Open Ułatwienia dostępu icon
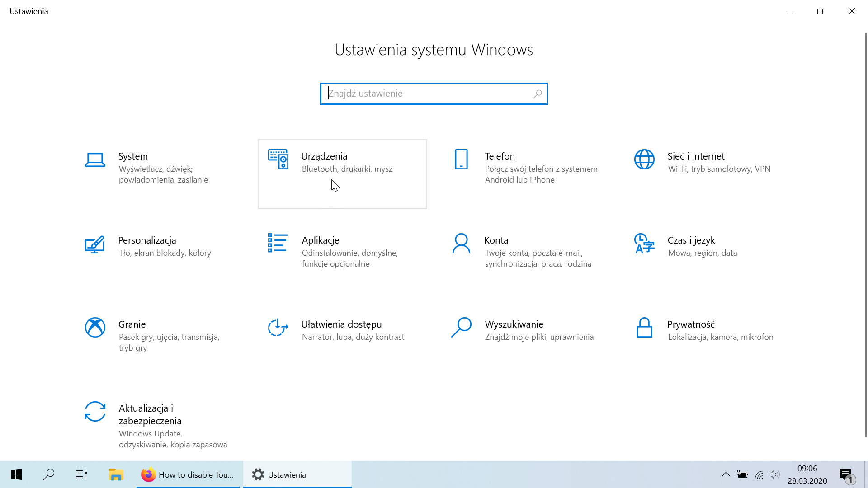The image size is (868, 488). pyautogui.click(x=278, y=328)
